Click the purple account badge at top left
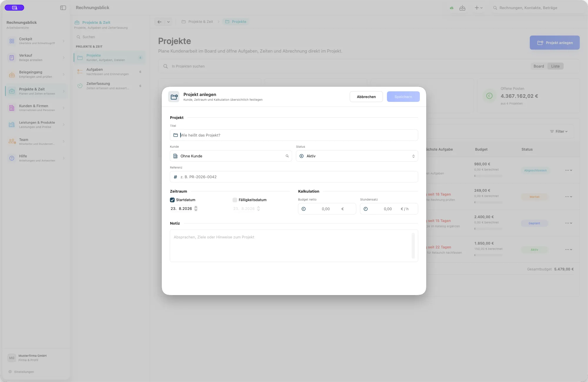588x382 pixels. [14, 8]
